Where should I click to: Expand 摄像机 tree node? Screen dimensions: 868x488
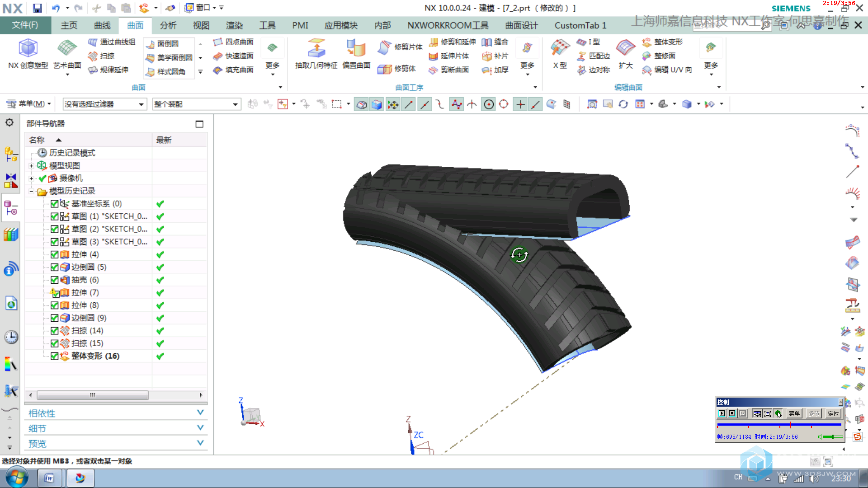[31, 178]
